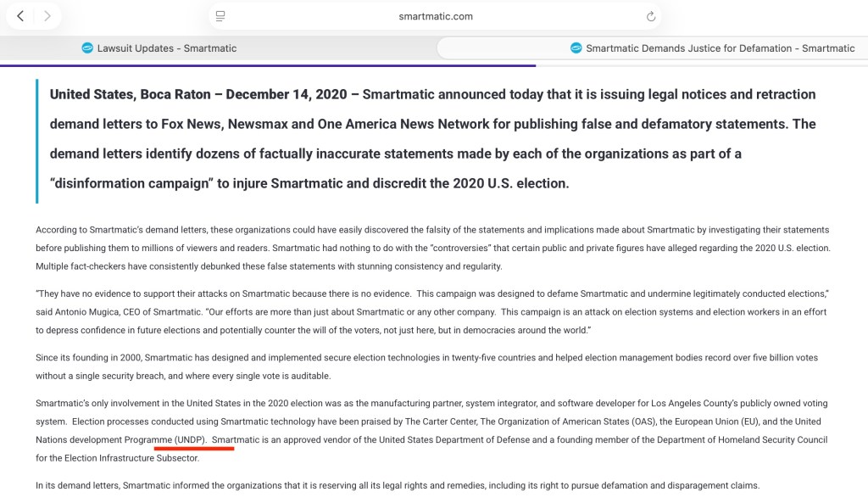Click favicon of Smartmatic Demands Justice tab
Viewport: 868px width, 503px height.
click(576, 48)
